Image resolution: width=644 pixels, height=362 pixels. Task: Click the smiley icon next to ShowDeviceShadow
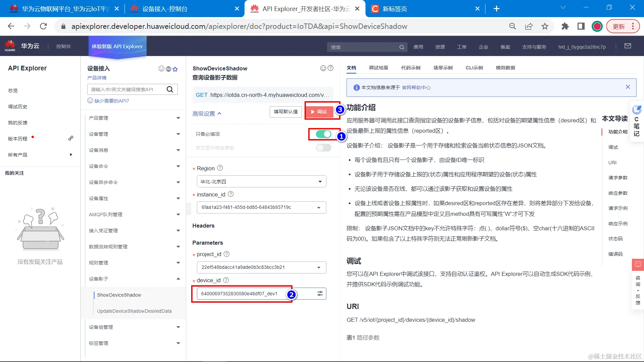[323, 68]
